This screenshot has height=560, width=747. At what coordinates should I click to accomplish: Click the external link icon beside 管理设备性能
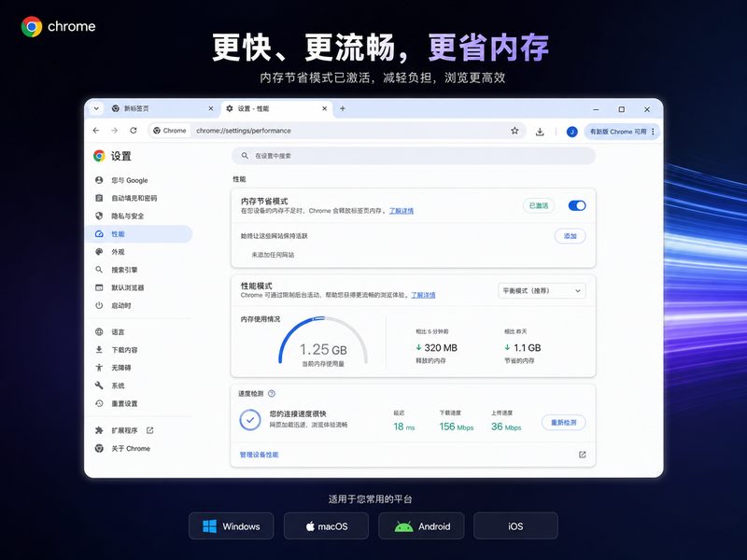(582, 455)
